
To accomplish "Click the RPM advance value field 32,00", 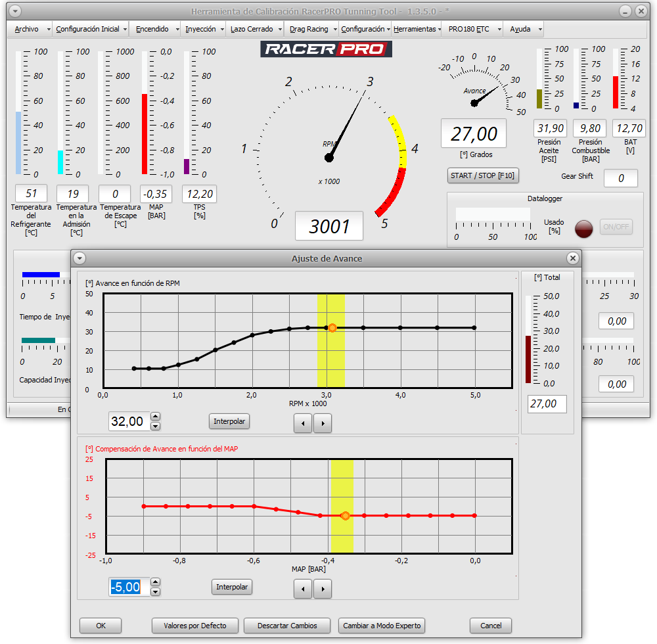I will (x=129, y=421).
